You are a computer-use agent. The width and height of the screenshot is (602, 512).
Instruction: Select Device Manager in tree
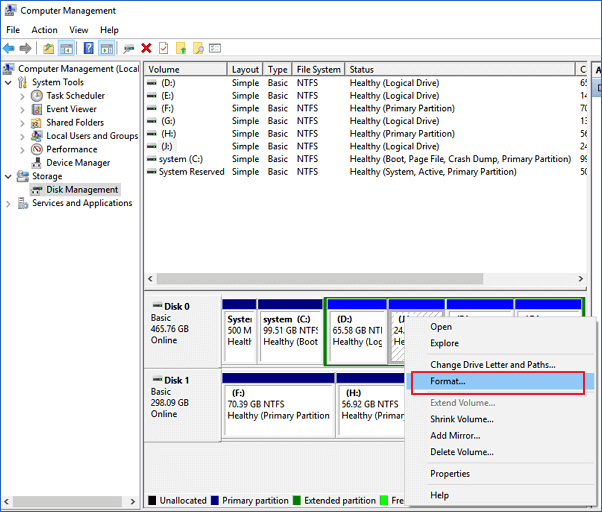tap(78, 163)
